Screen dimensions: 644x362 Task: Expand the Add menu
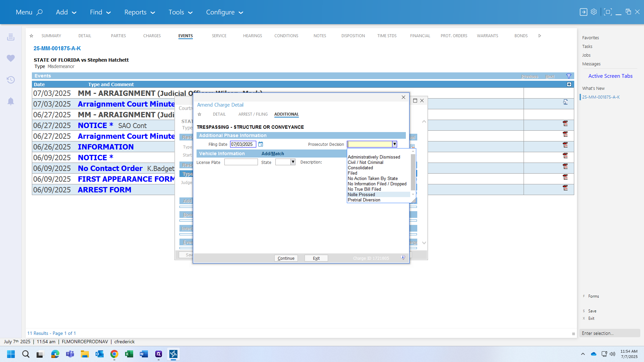(x=66, y=12)
